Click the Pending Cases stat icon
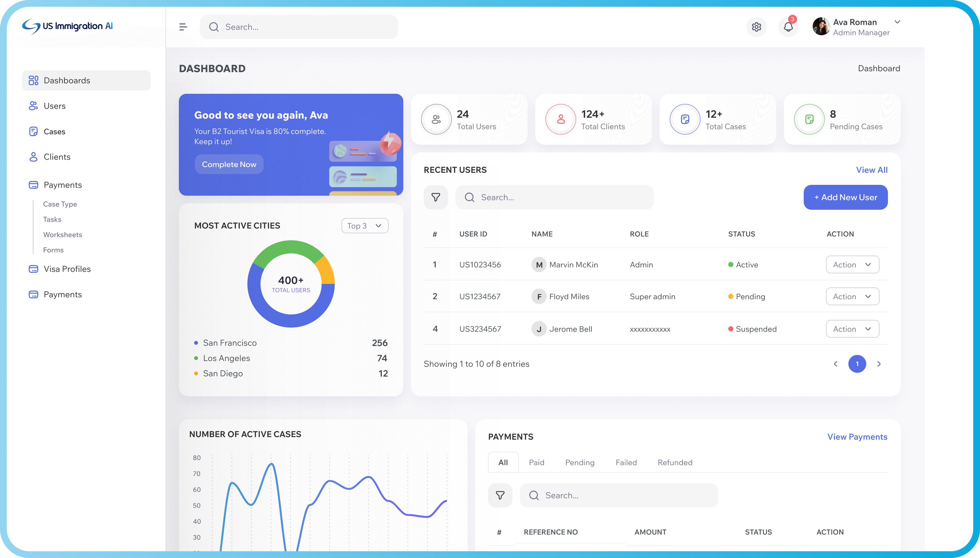Screen dimensions: 980x558 809,119
